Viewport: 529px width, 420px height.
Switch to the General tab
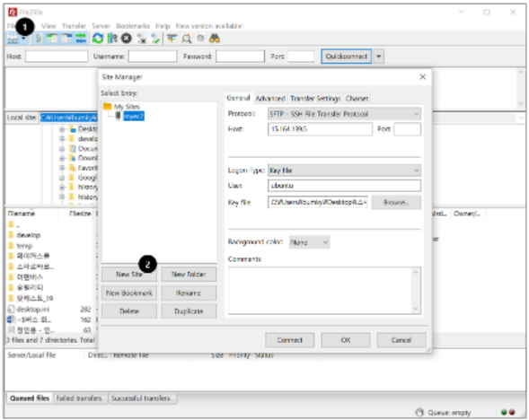pos(238,98)
